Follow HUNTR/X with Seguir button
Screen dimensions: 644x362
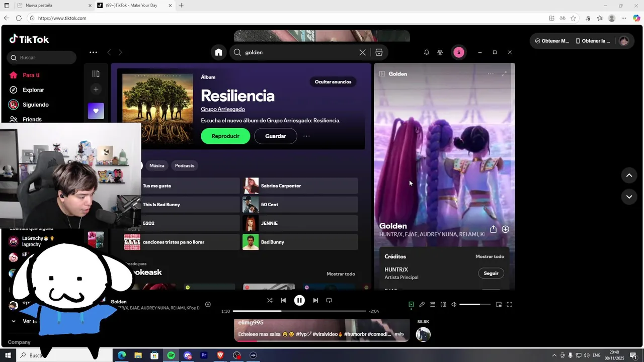[491, 274]
